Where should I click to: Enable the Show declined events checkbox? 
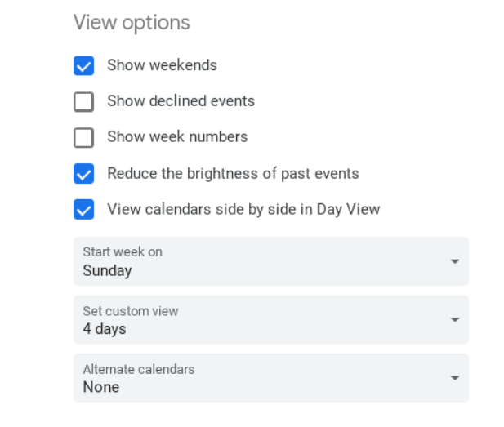84,102
